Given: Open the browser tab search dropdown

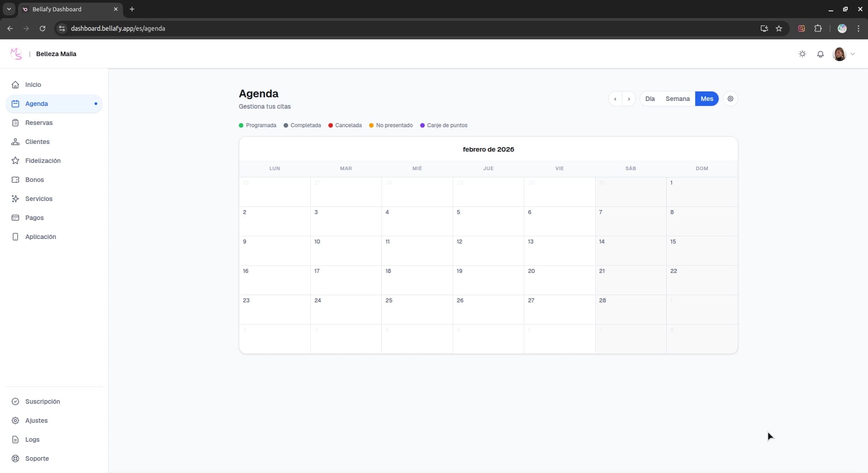Looking at the screenshot, I should (9, 9).
